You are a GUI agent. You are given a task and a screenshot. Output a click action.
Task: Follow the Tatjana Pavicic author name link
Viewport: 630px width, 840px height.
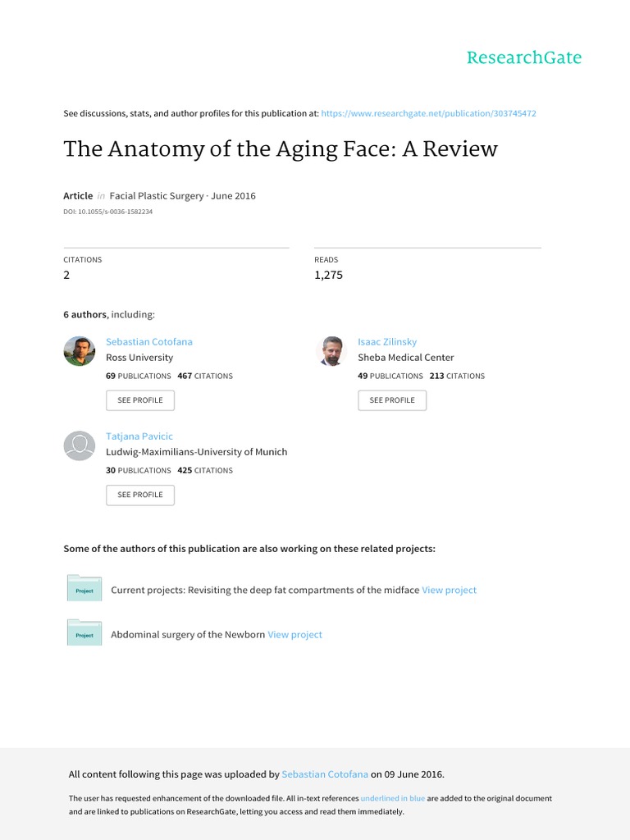[x=139, y=436]
